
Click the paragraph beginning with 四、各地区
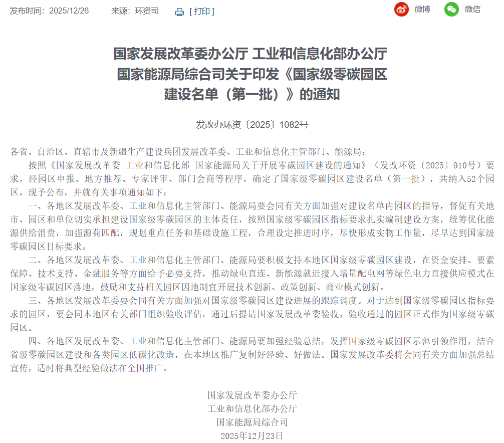click(x=252, y=355)
